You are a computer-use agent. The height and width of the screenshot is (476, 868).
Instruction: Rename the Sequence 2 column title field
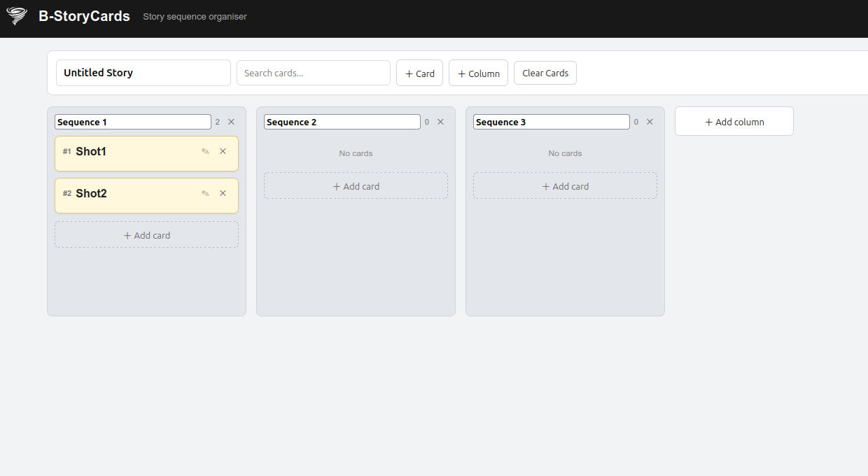click(x=342, y=122)
